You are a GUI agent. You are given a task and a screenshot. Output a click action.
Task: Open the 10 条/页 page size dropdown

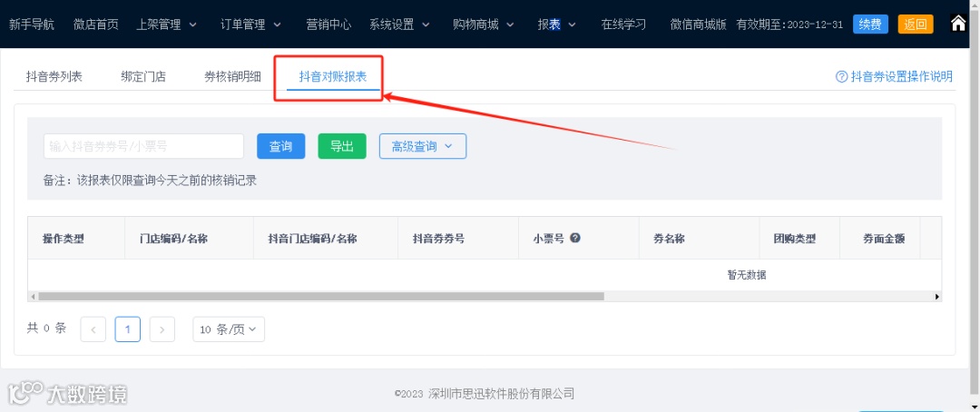229,329
